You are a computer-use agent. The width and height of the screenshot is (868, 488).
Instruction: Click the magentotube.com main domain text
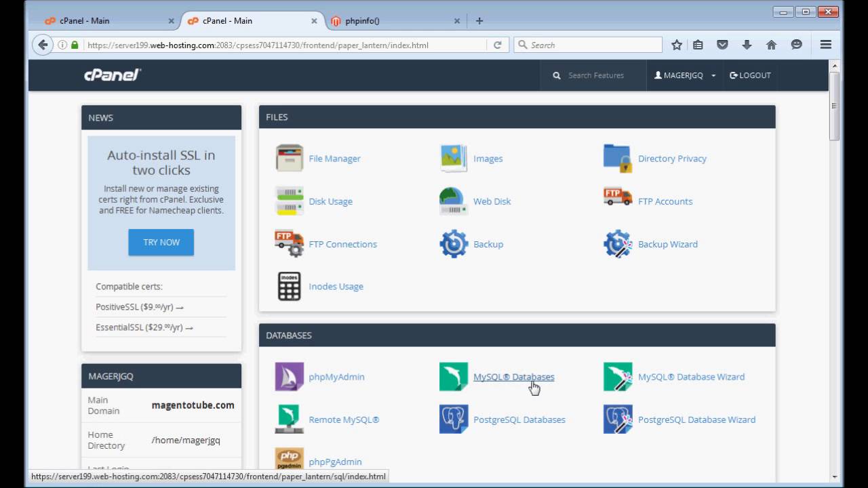(193, 405)
